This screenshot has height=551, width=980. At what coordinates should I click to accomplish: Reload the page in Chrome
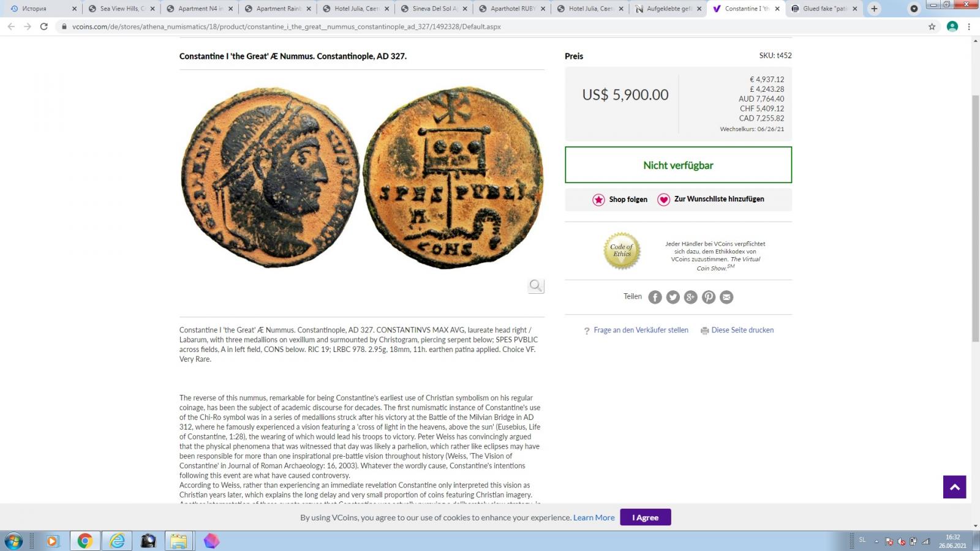click(44, 26)
